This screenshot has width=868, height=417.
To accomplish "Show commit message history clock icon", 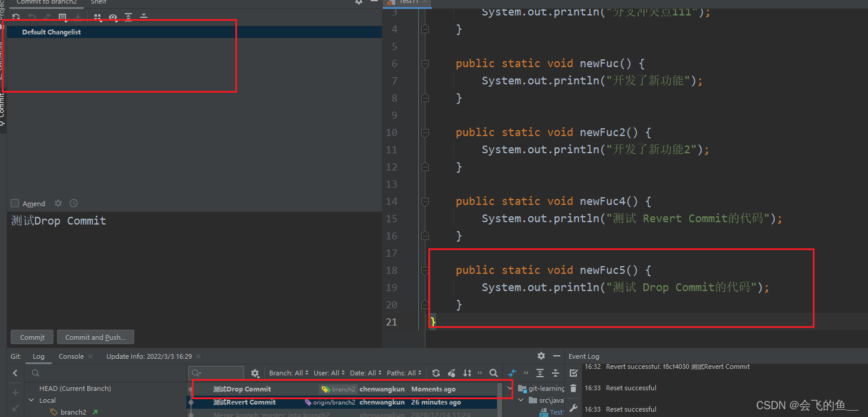I will tap(74, 203).
